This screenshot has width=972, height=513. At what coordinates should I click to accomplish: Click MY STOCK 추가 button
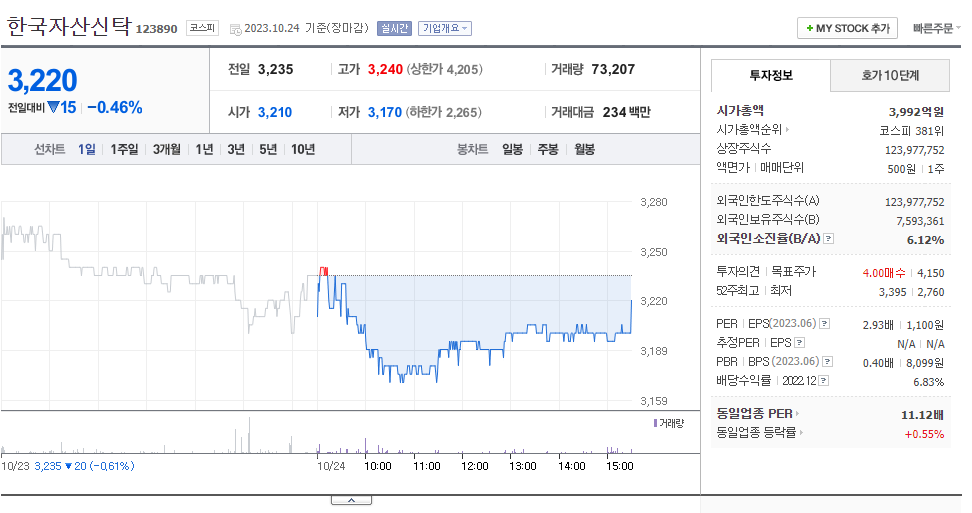[x=847, y=28]
